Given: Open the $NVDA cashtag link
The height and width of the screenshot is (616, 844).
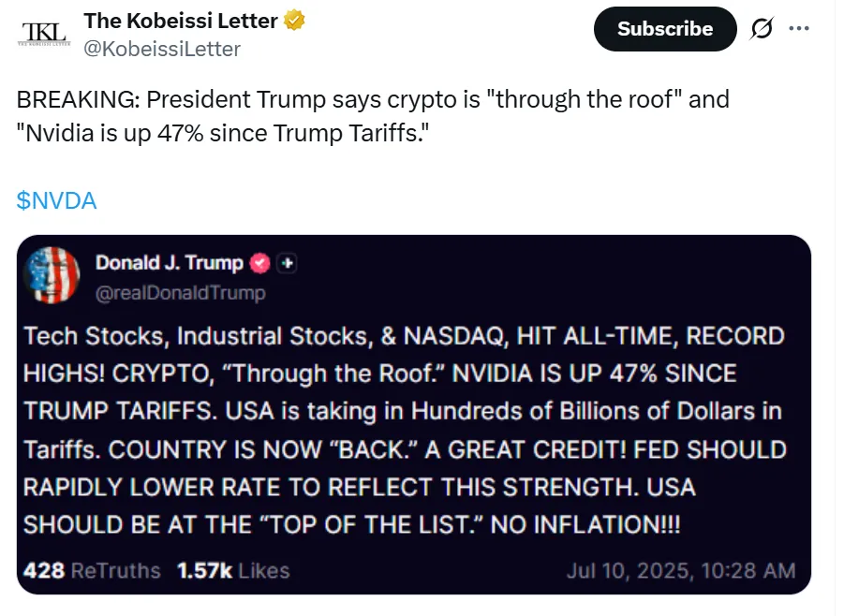Looking at the screenshot, I should point(56,200).
